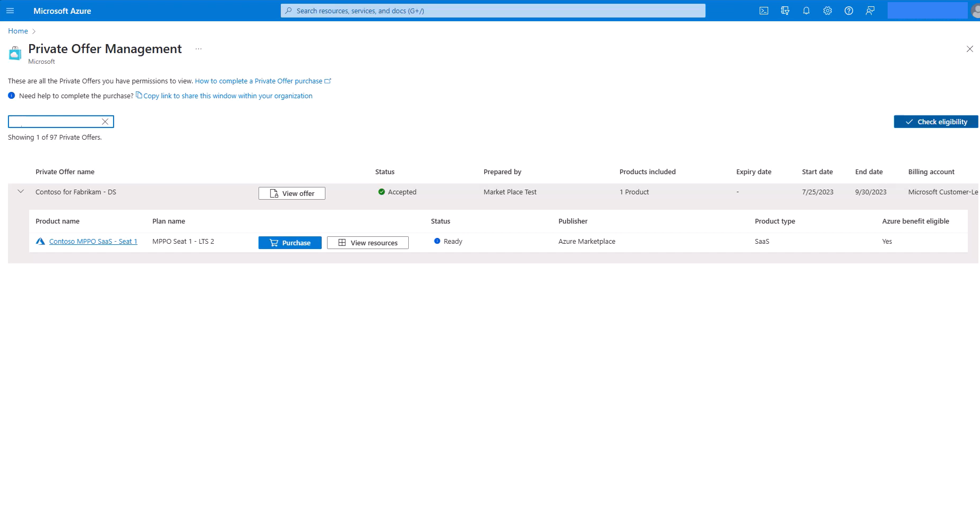Click the Azure benefit eligible column header
The width and height of the screenshot is (980, 530).
[x=916, y=221]
